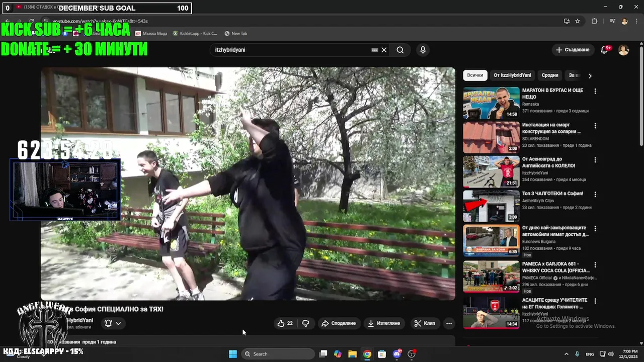Open the Kicklet.app bookmark
644x362 pixels.
click(x=195, y=33)
